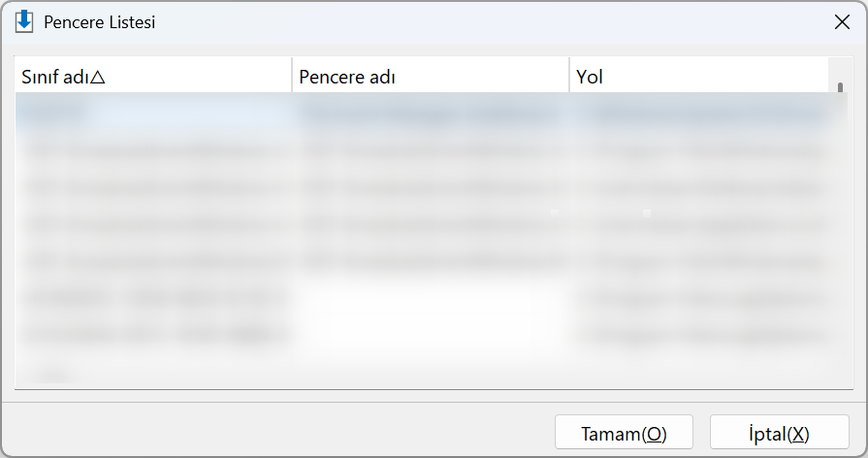Select the fifth row in the window list

click(x=422, y=261)
